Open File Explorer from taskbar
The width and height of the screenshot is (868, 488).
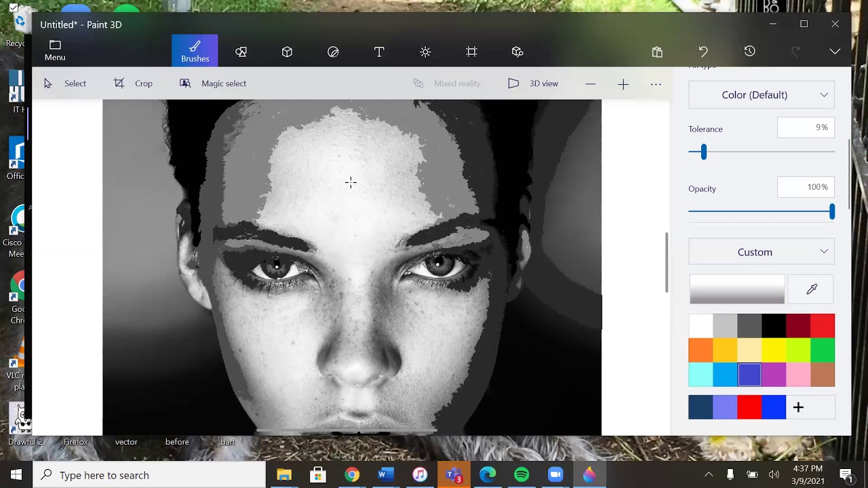tap(284, 474)
